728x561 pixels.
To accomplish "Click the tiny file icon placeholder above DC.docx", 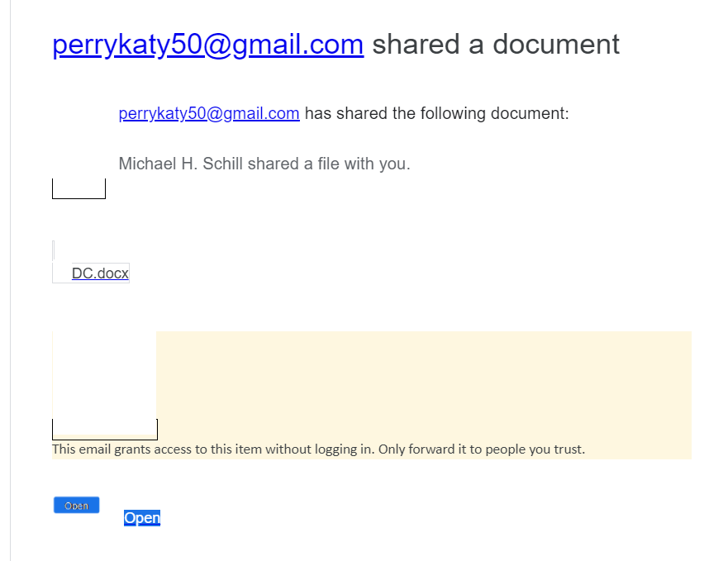I will point(54,250).
